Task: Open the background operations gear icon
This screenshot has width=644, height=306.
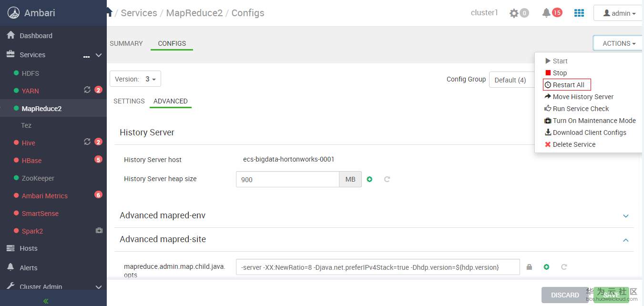Action: click(514, 13)
